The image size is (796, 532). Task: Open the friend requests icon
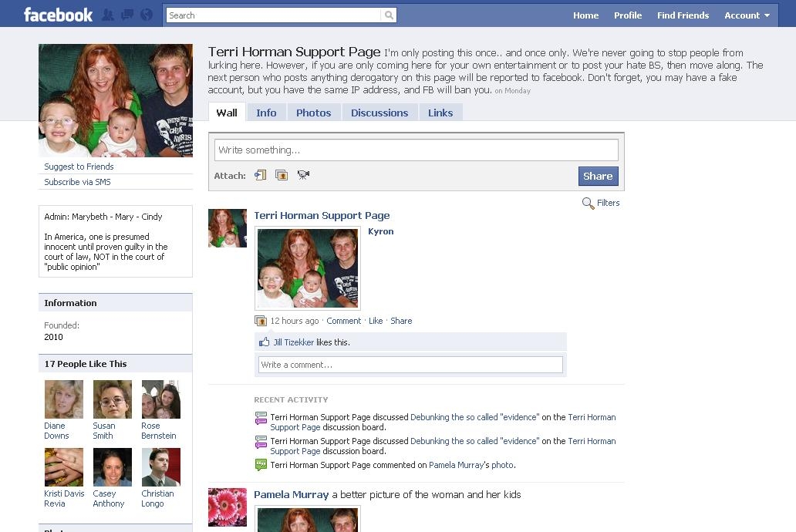[108, 15]
